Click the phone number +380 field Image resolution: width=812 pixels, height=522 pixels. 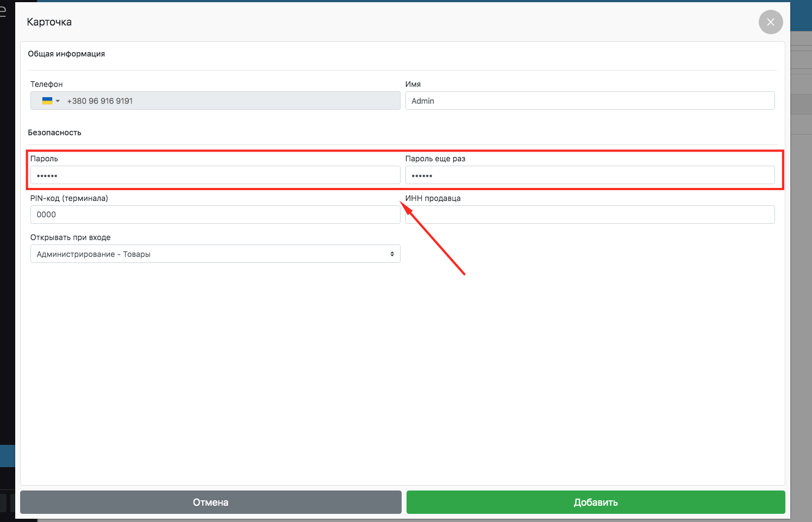coord(228,101)
